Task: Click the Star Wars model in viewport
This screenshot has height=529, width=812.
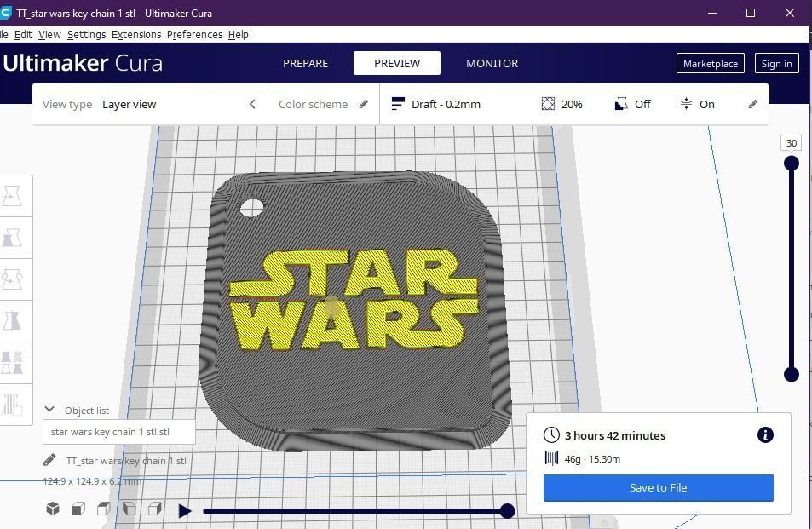Action: pyautogui.click(x=354, y=311)
